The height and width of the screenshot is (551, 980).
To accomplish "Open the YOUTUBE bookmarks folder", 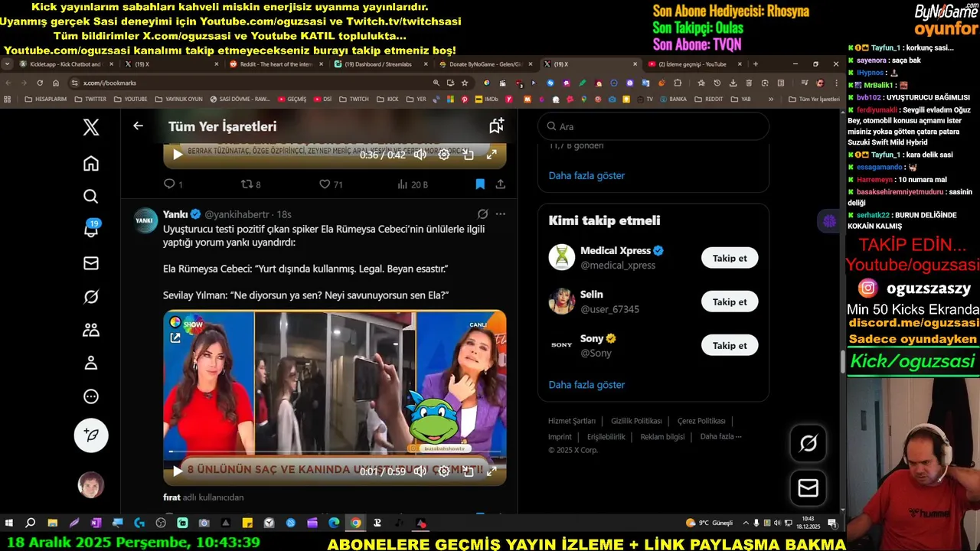I will pyautogui.click(x=130, y=99).
